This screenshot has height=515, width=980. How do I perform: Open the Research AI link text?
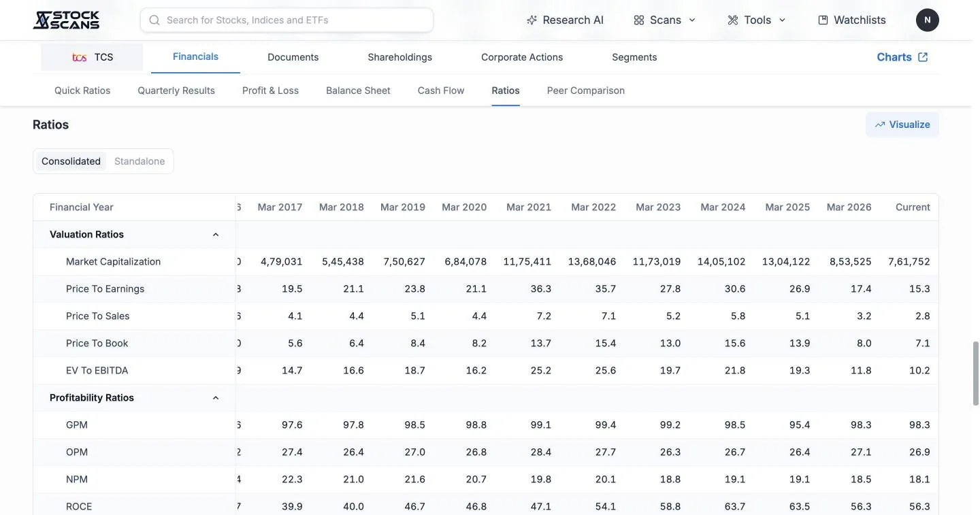pyautogui.click(x=573, y=20)
